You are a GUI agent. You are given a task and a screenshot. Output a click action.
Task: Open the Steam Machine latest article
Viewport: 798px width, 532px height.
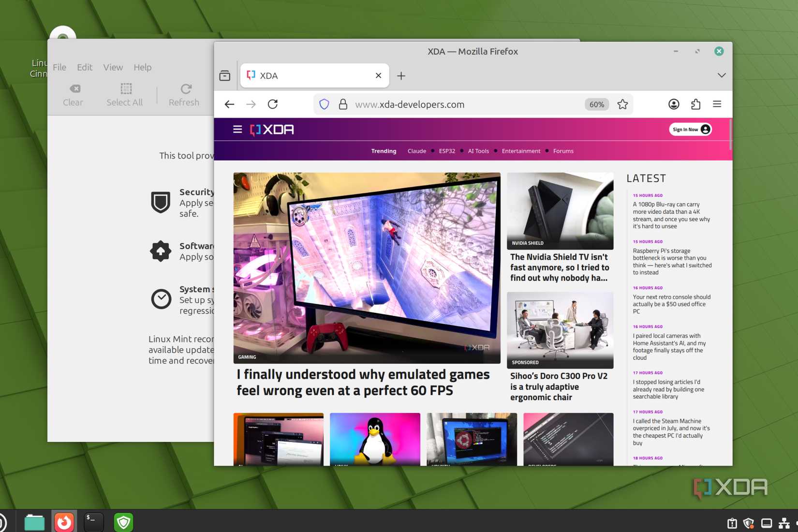pyautogui.click(x=671, y=432)
